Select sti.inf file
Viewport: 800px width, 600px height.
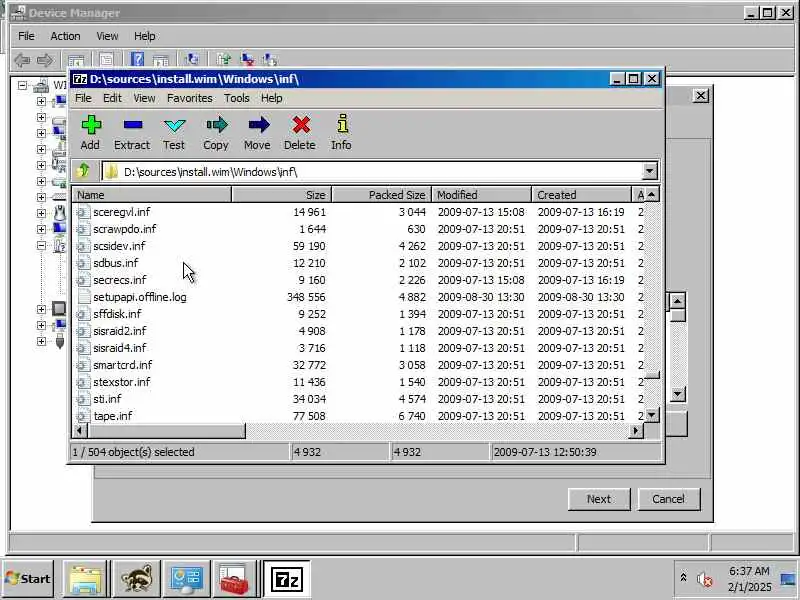(107, 399)
